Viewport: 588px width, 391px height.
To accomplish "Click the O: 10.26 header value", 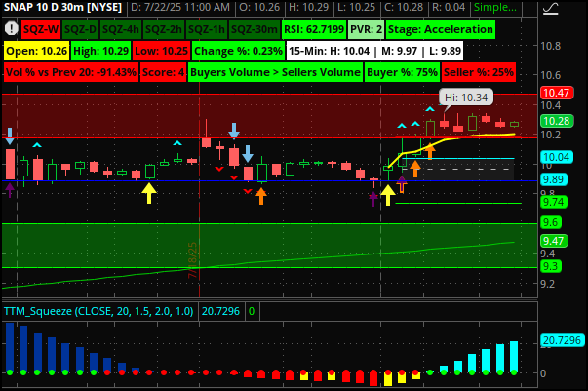I will [x=259, y=7].
